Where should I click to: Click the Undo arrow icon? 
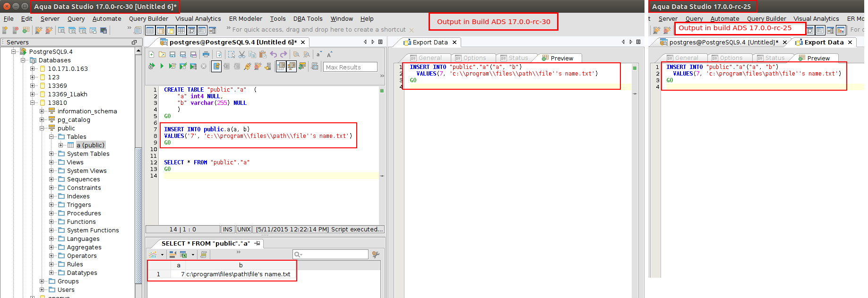[x=274, y=54]
